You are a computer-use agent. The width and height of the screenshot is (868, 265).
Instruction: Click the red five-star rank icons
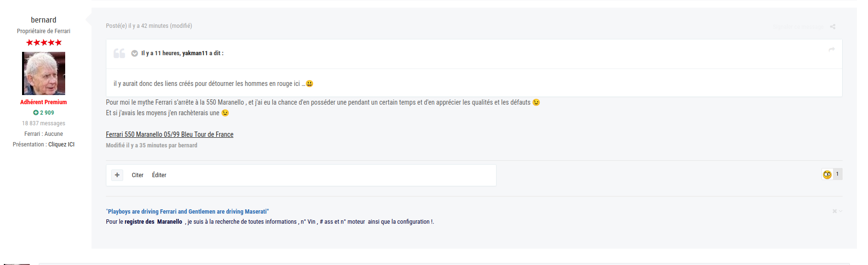(44, 43)
